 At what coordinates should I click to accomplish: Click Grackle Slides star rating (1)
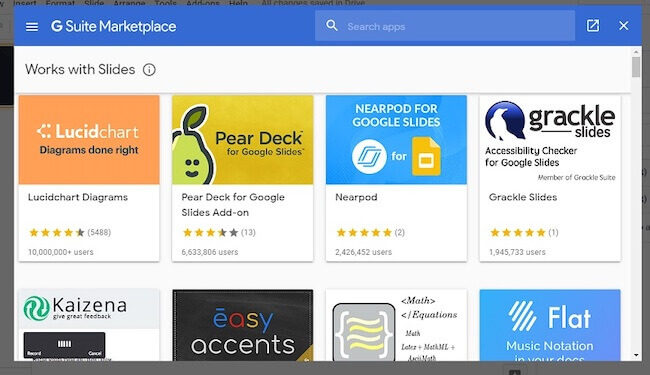(524, 232)
